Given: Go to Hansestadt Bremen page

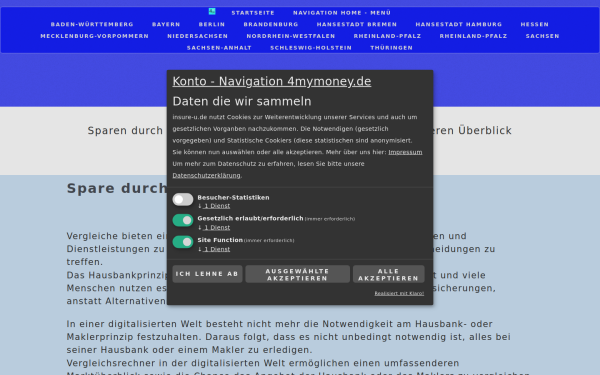Looking at the screenshot, I should click(x=357, y=24).
